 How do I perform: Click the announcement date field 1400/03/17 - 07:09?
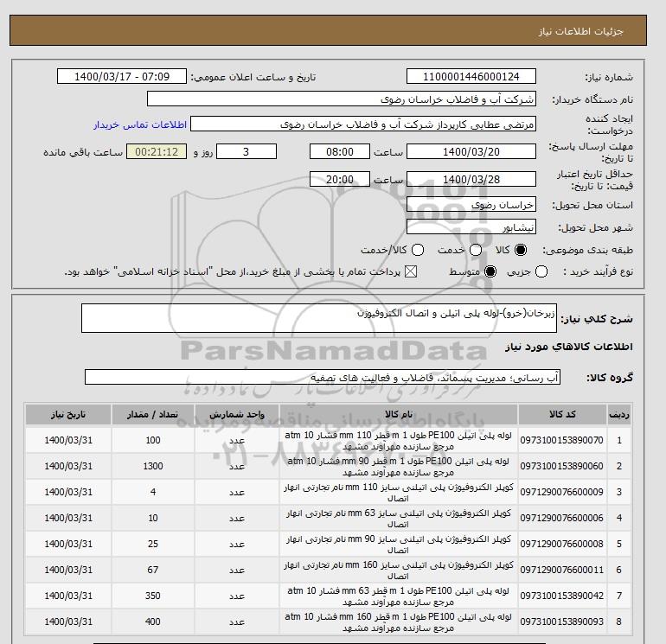point(122,76)
